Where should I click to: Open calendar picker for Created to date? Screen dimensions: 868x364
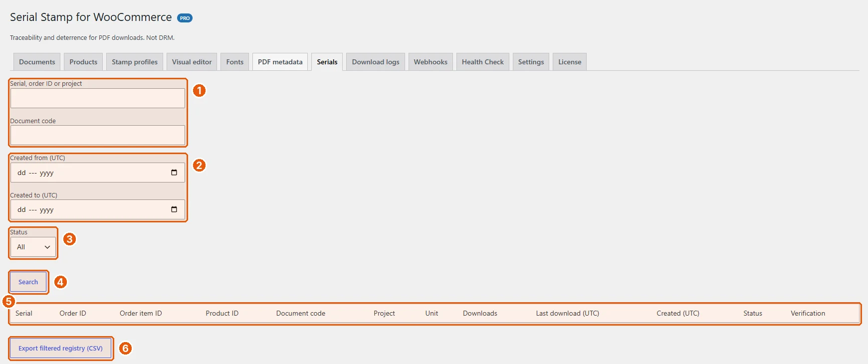tap(174, 209)
